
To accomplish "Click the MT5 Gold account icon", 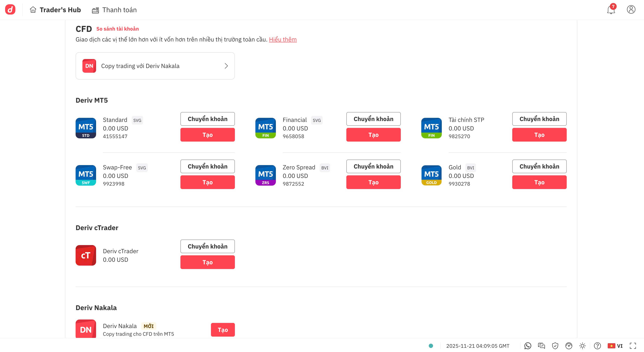I will 431,175.
